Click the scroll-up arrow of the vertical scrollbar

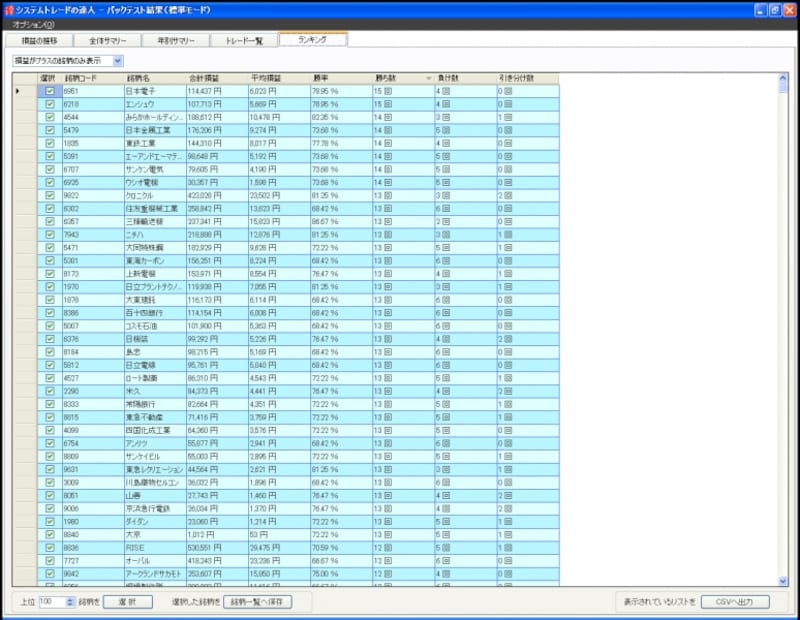point(783,78)
